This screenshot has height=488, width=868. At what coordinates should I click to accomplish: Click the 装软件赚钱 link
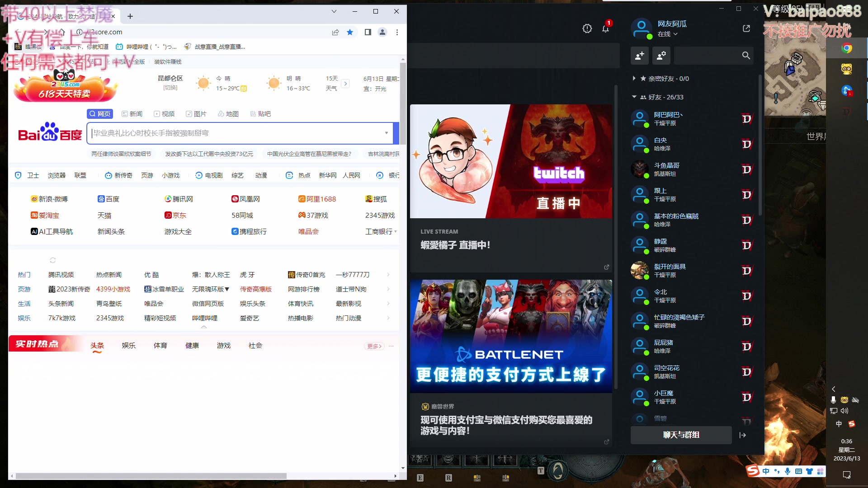click(168, 62)
